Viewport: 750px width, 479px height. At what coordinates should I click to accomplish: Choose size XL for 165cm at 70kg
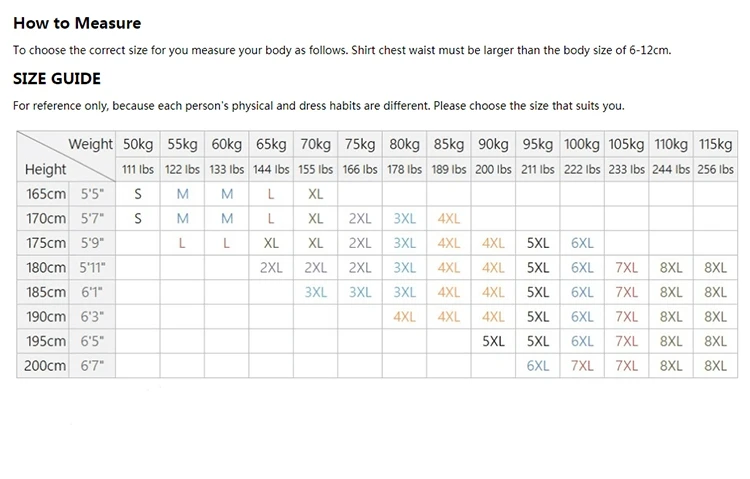coord(316,193)
